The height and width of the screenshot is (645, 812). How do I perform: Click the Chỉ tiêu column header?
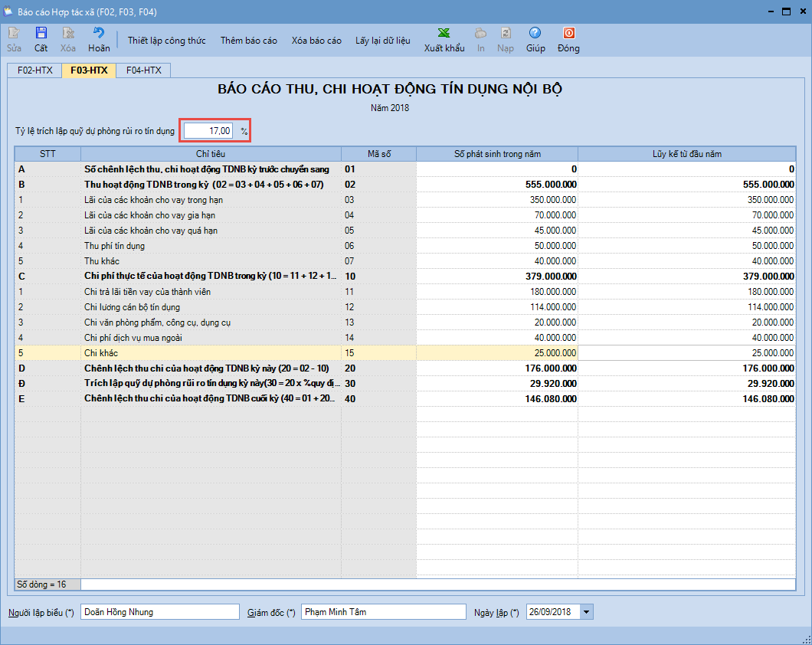tap(211, 154)
